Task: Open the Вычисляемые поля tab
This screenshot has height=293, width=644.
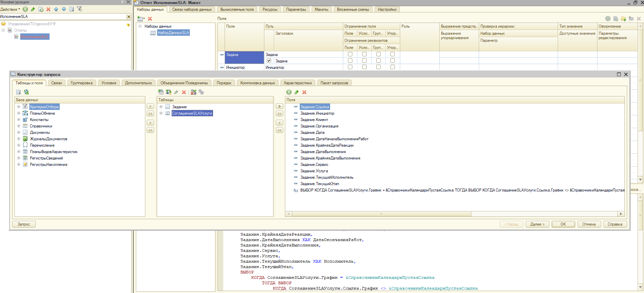Action: (x=237, y=9)
